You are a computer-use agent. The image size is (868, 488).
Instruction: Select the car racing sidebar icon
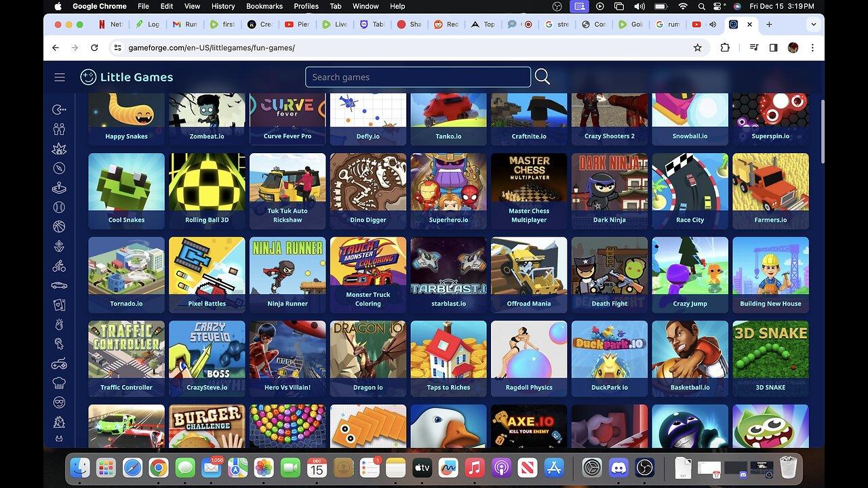(60, 285)
